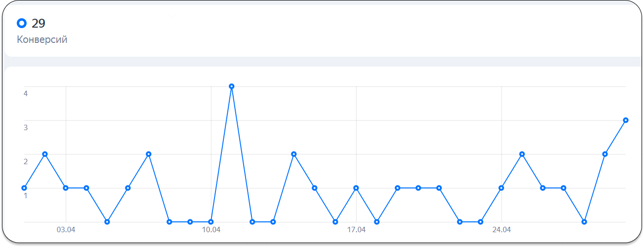Viewport: 644px width, 247px height.
Task: Click the y-axis label 1
Action: [x=25, y=195]
